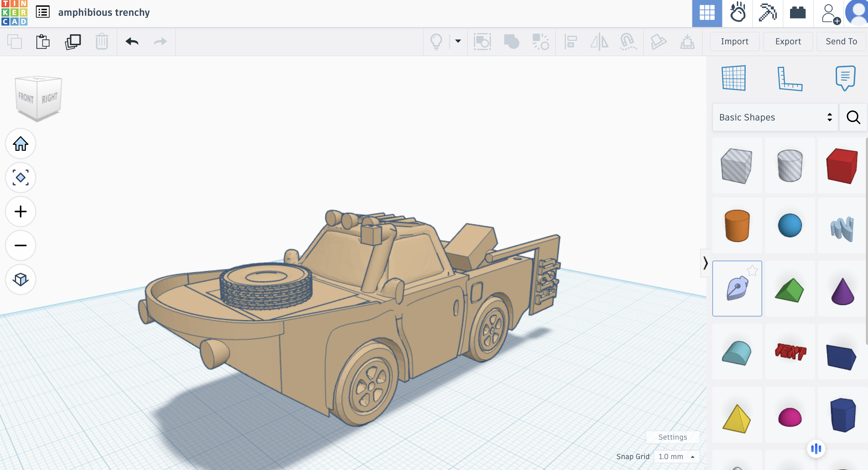Open the visibility dropdown arrow
The image size is (868, 470).
click(458, 41)
